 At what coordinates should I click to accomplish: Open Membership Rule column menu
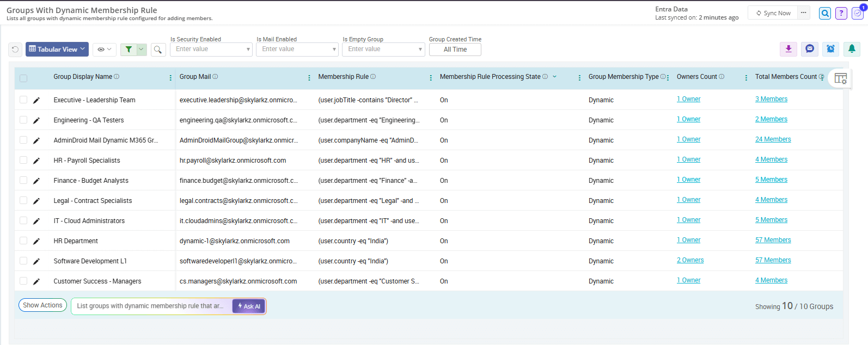[431, 78]
